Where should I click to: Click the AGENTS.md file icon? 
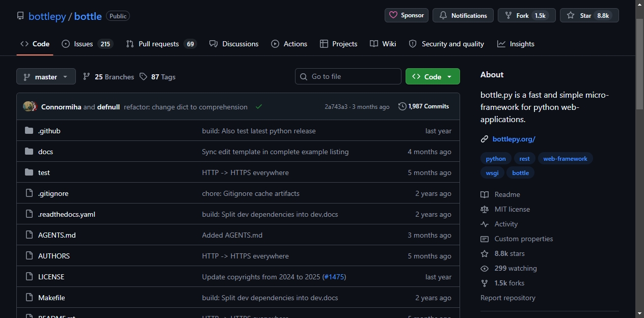tap(29, 235)
